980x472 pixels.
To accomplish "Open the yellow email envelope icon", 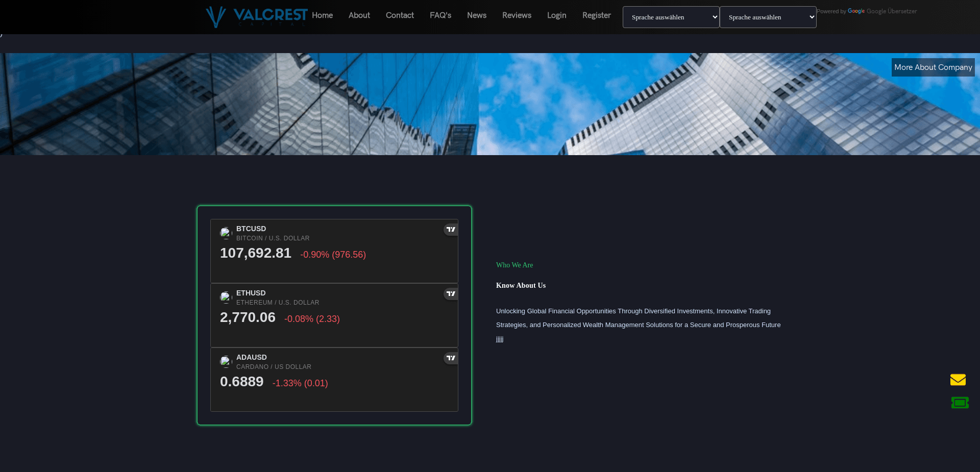I will click(959, 380).
